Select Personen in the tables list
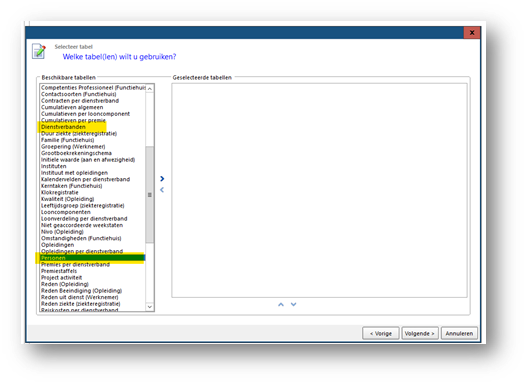Screen dimensions: 528x386 point(93,258)
